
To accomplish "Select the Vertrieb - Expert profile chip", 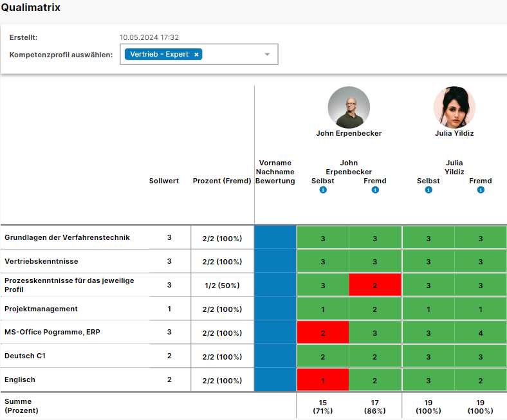I will coord(159,55).
